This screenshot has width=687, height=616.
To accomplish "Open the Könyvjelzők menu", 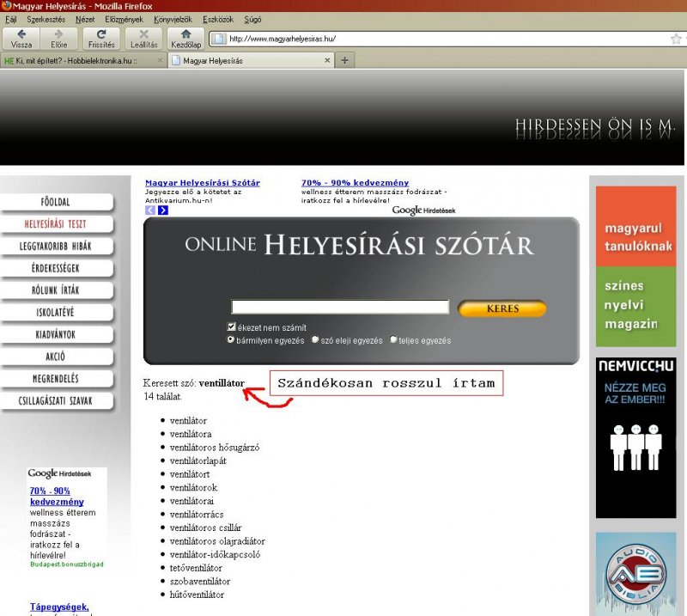I will [173, 19].
